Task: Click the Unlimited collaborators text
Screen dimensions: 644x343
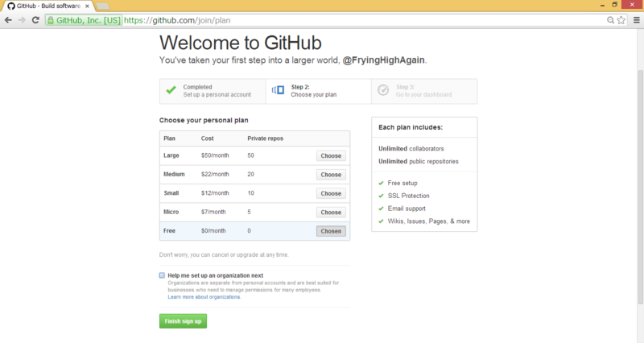Action: (x=411, y=149)
